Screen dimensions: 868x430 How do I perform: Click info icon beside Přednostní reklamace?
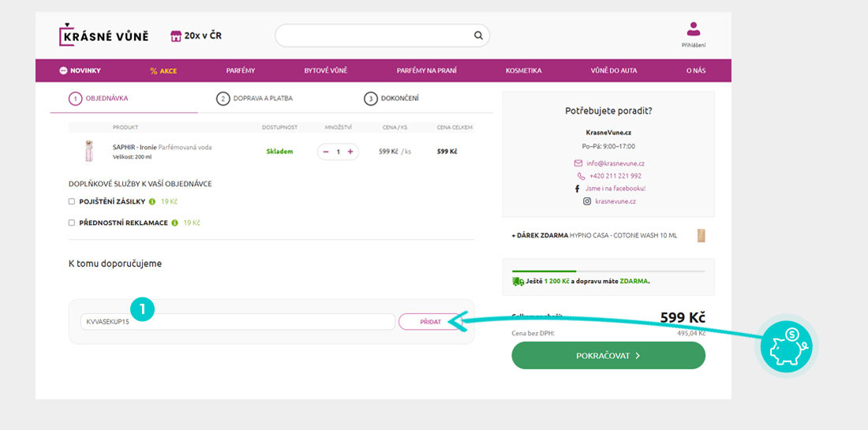click(174, 222)
